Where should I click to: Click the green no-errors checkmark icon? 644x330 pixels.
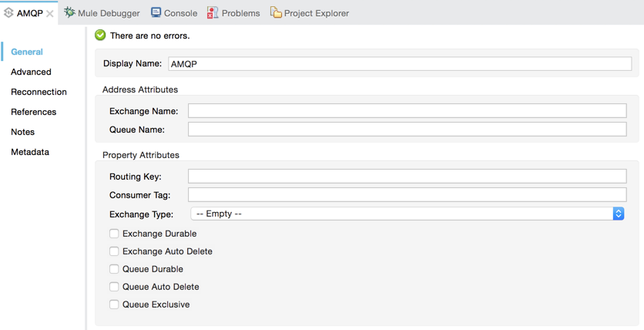(100, 35)
